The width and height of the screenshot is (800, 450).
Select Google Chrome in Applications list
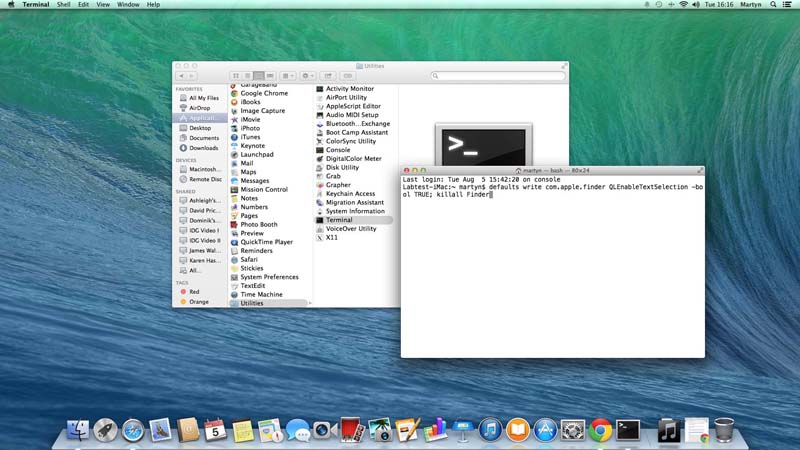pyautogui.click(x=264, y=93)
